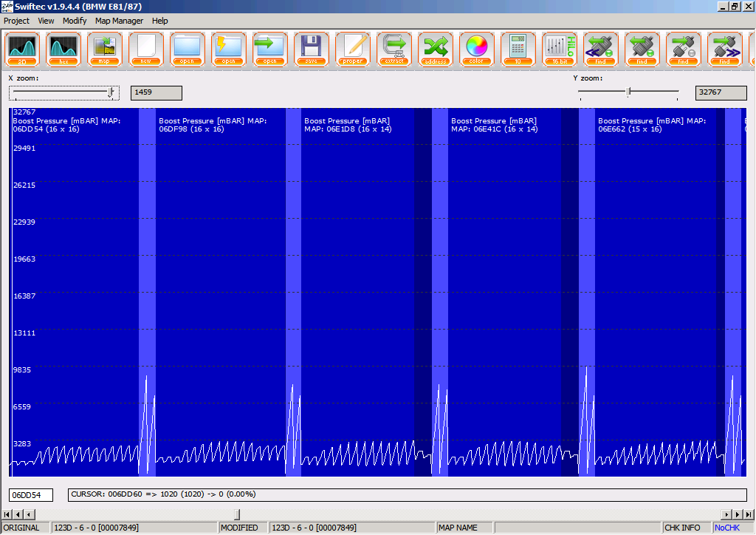Click the NoCHK status indicator
The width and height of the screenshot is (756, 535).
click(x=733, y=528)
